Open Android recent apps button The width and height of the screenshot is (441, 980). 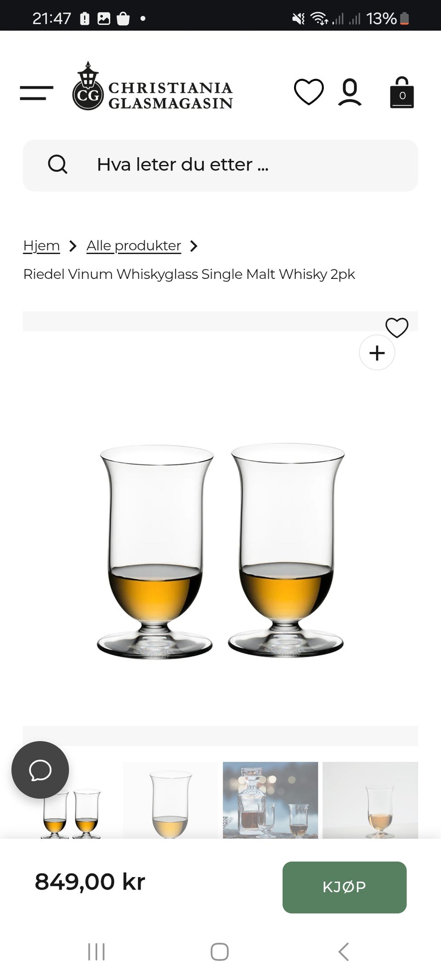click(x=96, y=952)
